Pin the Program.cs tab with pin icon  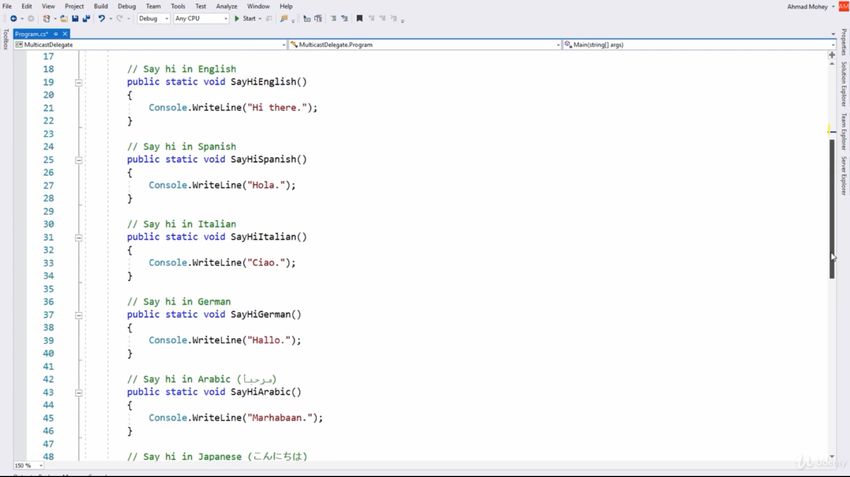click(x=56, y=34)
